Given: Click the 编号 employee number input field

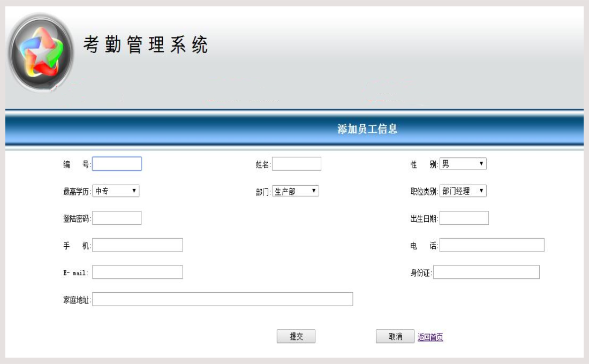Looking at the screenshot, I should 117,164.
